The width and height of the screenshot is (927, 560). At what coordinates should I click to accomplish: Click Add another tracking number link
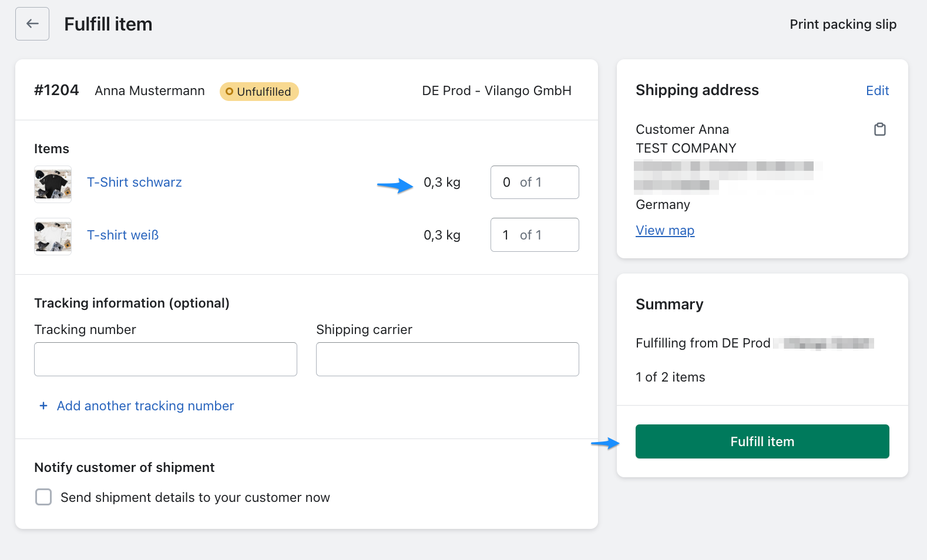coord(145,406)
